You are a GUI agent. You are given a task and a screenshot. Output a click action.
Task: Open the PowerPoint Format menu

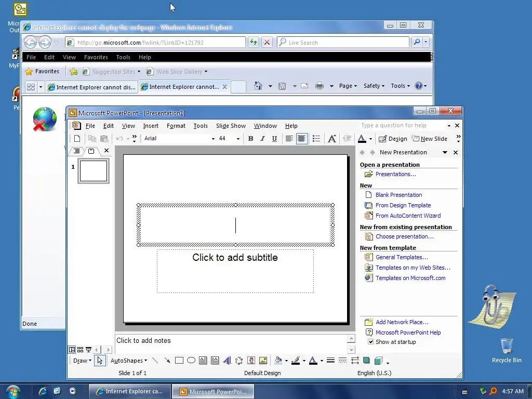[176, 126]
